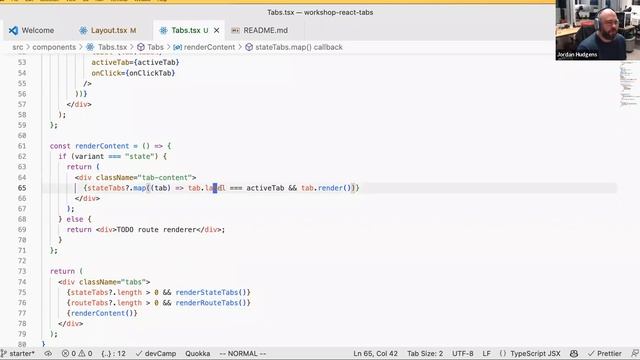
Task: Click the git branch icon in status bar
Action: coord(4,353)
